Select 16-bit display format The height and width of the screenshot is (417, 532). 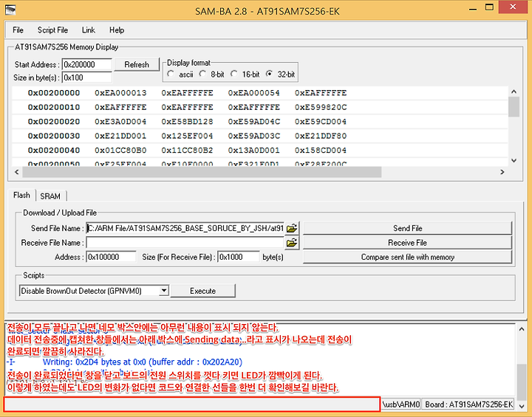[233, 74]
